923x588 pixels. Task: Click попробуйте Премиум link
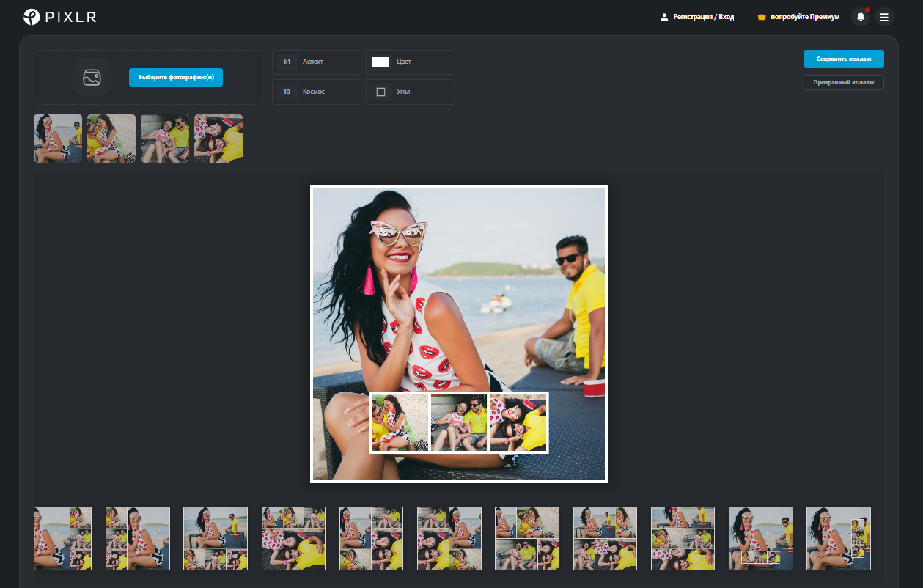coord(804,17)
